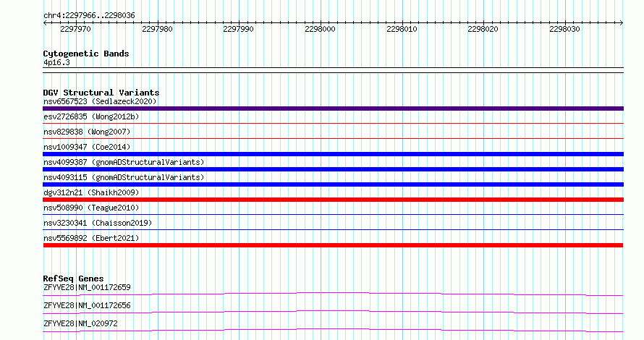Click ruler position 2297990
The width and height of the screenshot is (644, 340).
239,29
